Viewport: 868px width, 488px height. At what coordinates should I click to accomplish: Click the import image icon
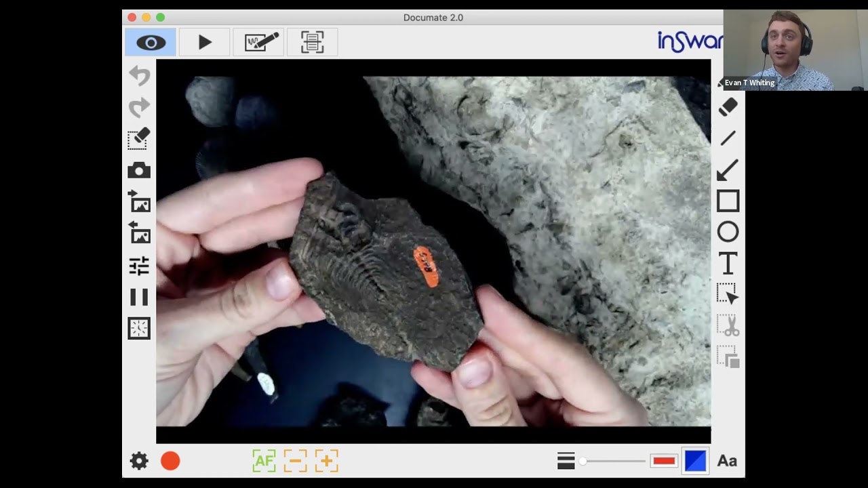point(139,202)
